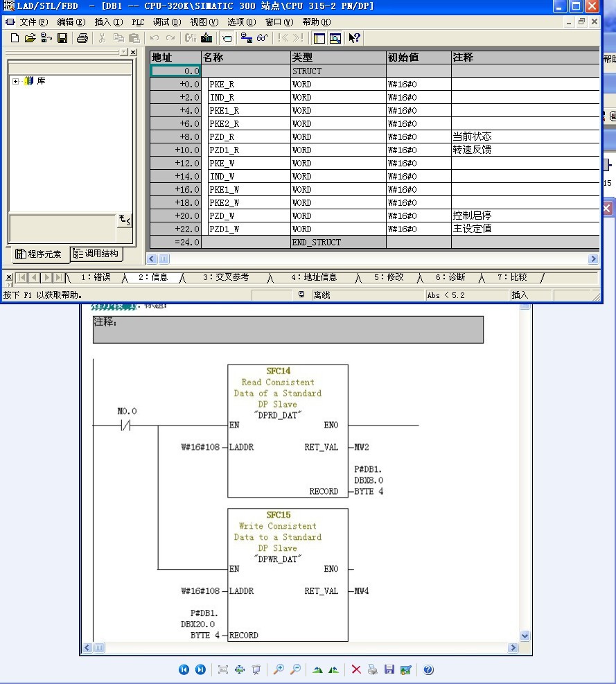Select the 4:地址信息 output tab
616x684 pixels.
pos(314,277)
